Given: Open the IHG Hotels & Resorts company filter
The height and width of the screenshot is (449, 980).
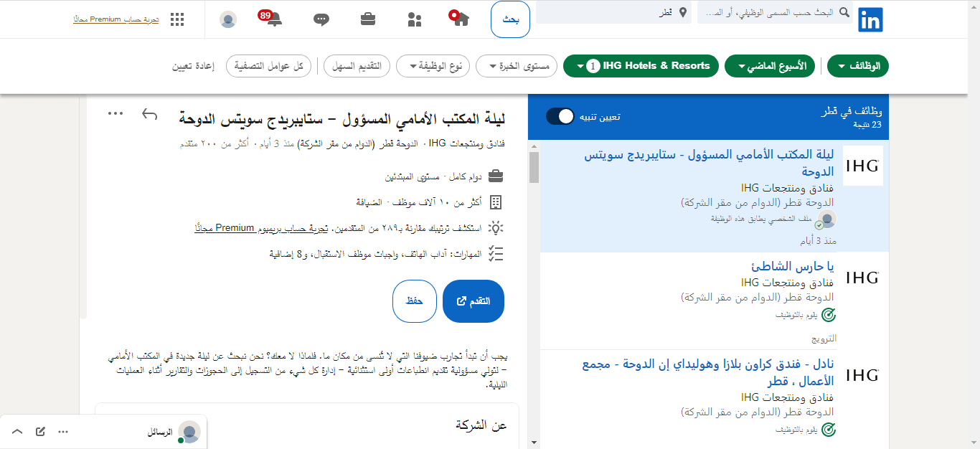Looking at the screenshot, I should click(x=641, y=66).
